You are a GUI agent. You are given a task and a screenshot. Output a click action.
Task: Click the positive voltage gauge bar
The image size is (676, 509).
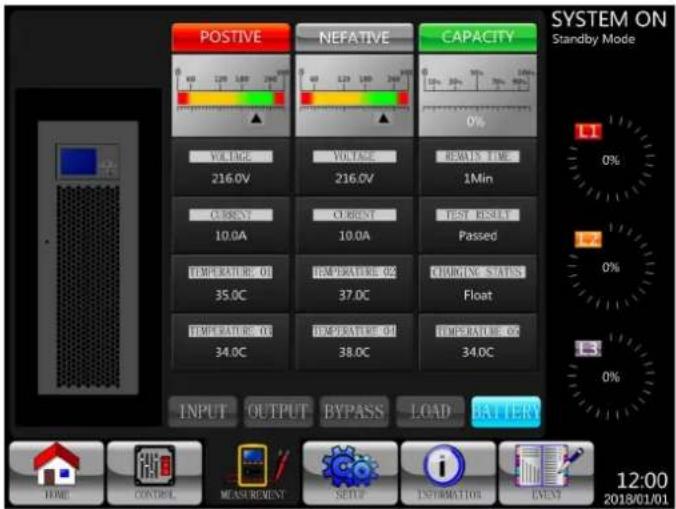tap(231, 98)
